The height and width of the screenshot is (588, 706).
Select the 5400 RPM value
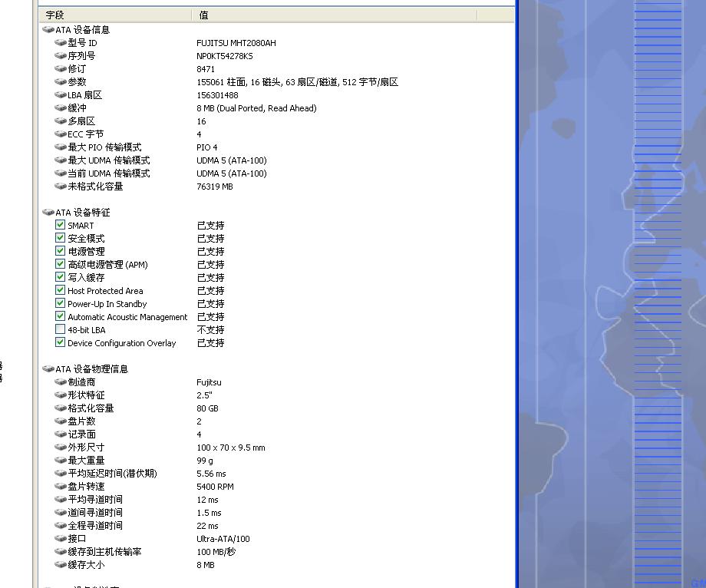click(215, 487)
